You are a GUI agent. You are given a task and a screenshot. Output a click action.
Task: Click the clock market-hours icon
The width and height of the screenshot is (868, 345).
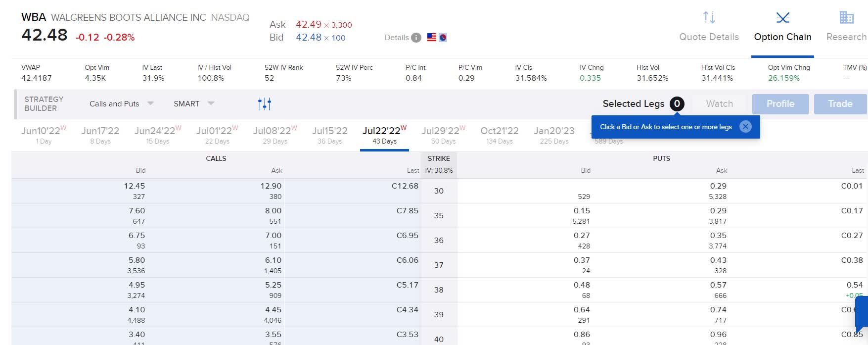[443, 37]
